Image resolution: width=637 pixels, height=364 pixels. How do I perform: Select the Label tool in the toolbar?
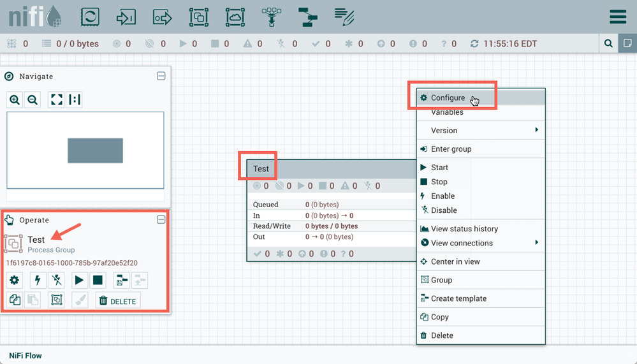345,17
